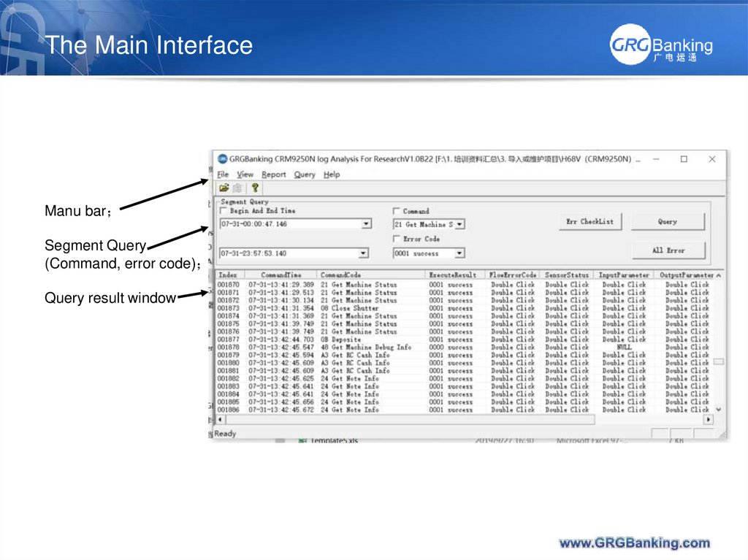
Task: Expand the end time dropdown 07-31-23:57:53
Action: (363, 253)
